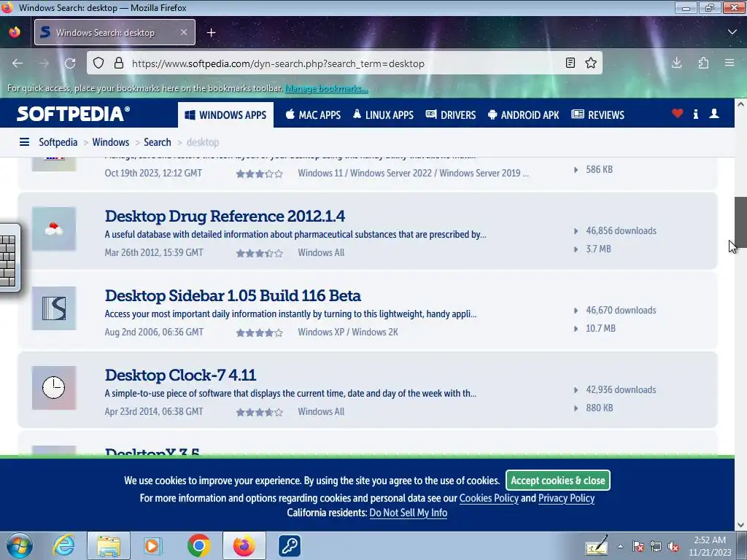Click Search breadcrumb link
Viewport: 747px width, 560px height.
(158, 142)
